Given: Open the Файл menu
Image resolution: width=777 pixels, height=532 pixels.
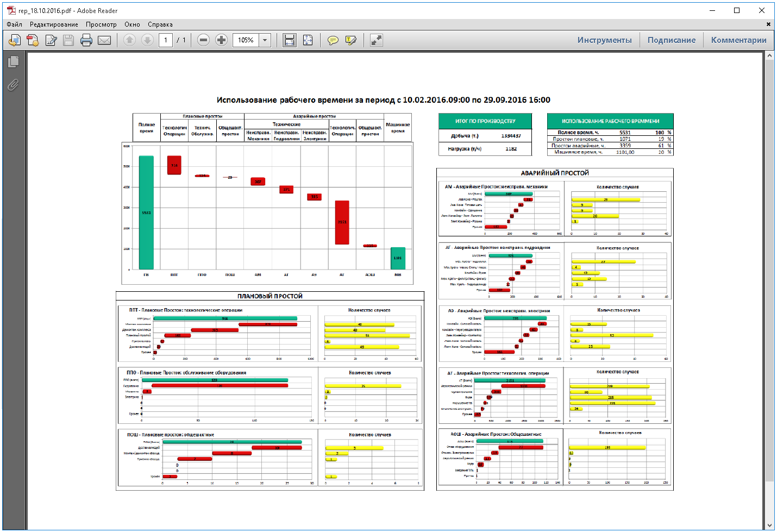Looking at the screenshot, I should point(15,24).
